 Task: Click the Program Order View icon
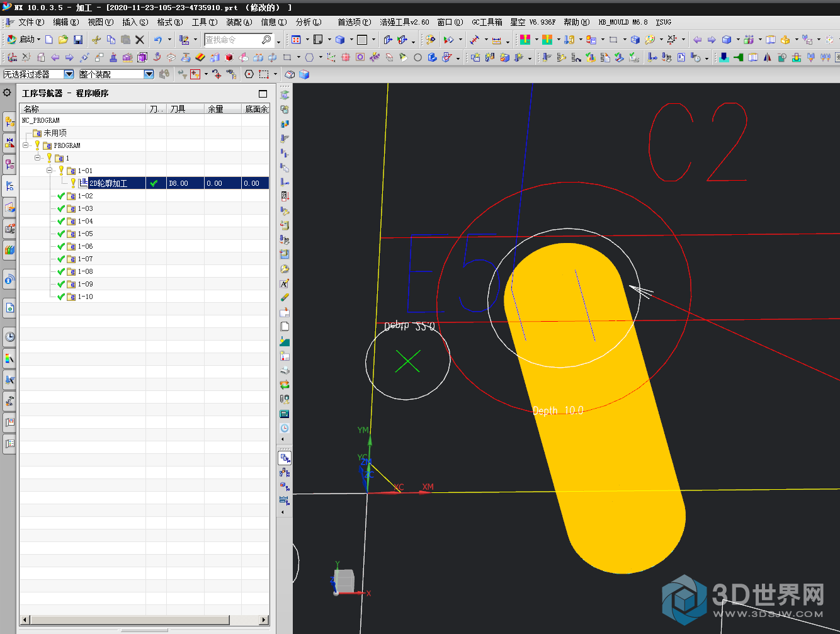click(285, 458)
